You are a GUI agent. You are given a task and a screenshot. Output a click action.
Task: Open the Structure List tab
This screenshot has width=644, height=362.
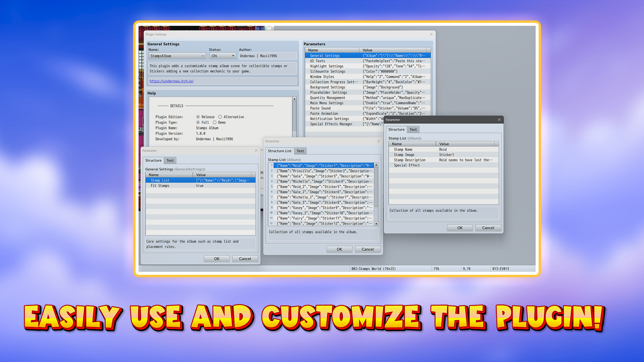click(x=279, y=151)
